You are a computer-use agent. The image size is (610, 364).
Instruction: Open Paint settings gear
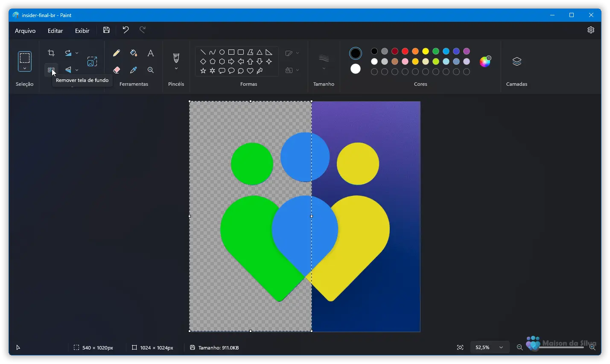pyautogui.click(x=591, y=30)
